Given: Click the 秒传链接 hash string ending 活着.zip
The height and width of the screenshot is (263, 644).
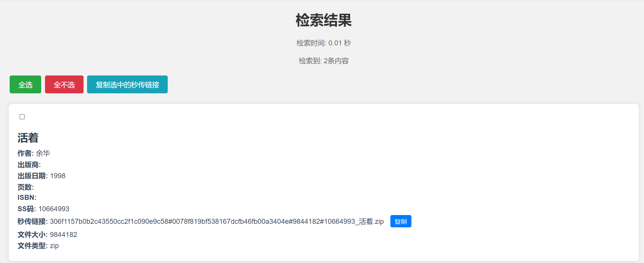Looking at the screenshot, I should [217, 221].
